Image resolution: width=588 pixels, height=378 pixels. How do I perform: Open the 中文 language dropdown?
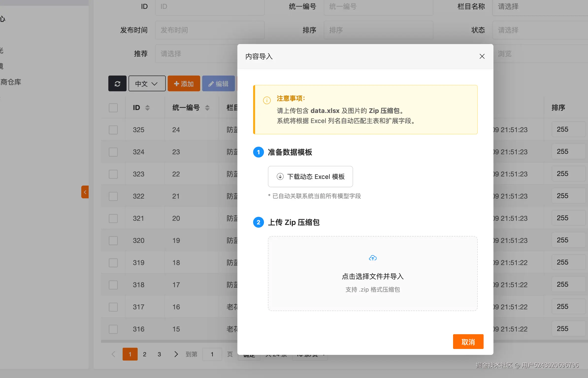[147, 84]
